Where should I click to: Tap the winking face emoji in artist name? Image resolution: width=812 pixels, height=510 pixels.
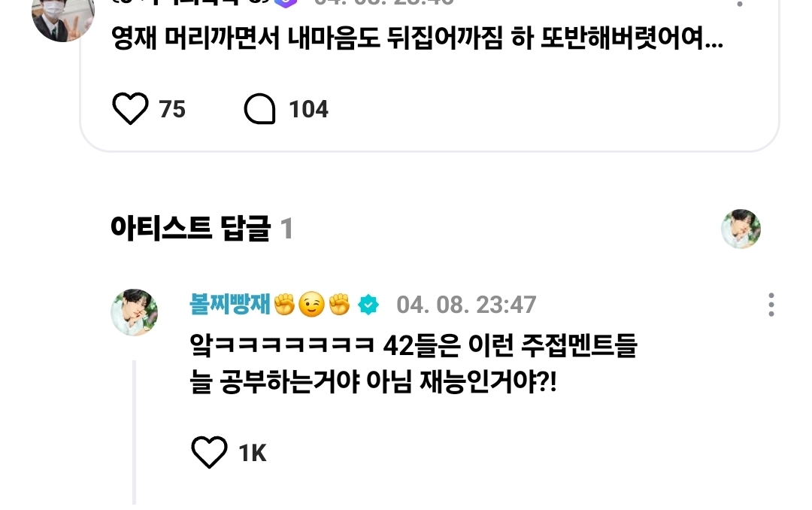pyautogui.click(x=312, y=304)
